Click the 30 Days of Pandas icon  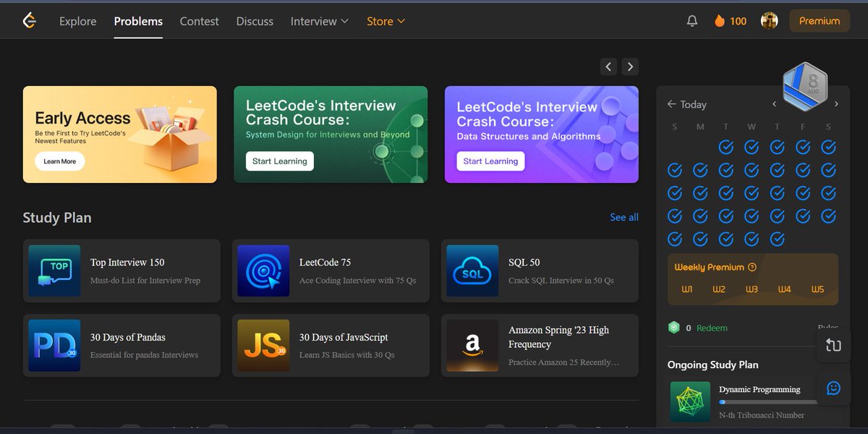pyautogui.click(x=54, y=346)
